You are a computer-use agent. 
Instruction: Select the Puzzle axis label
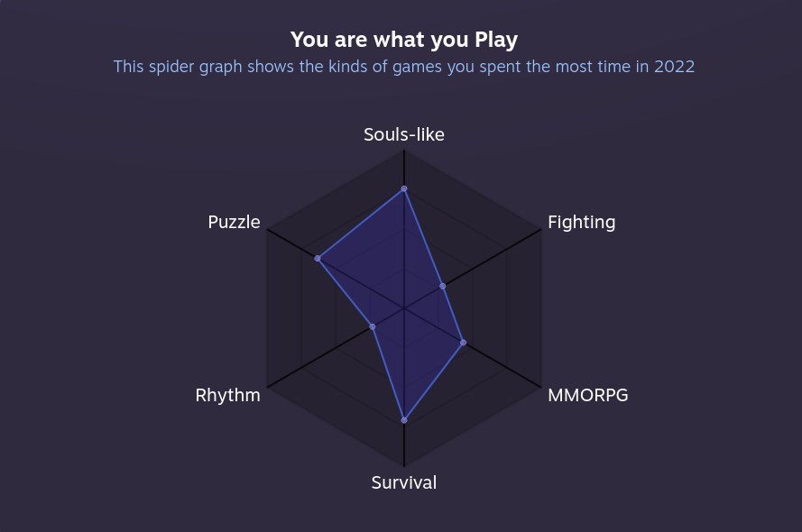(x=234, y=222)
